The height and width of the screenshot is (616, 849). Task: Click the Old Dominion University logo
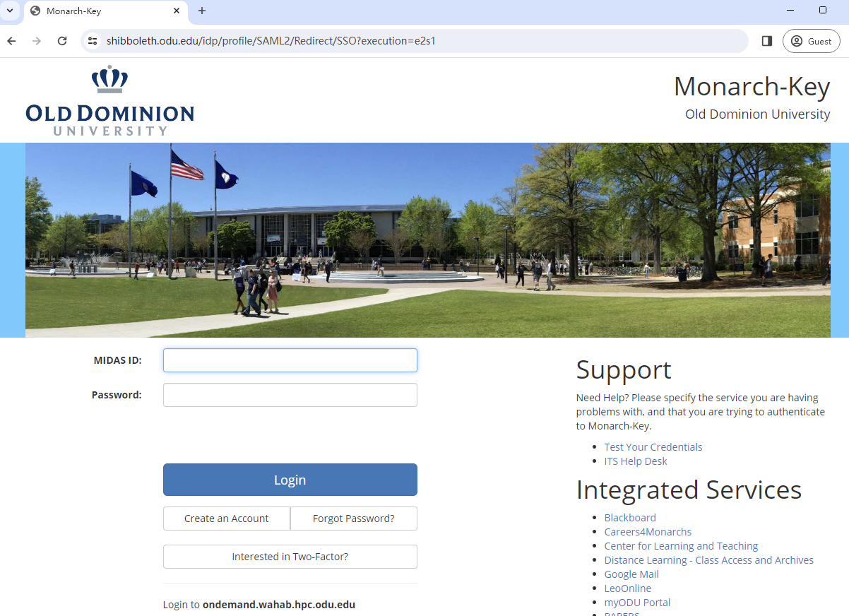pyautogui.click(x=109, y=100)
